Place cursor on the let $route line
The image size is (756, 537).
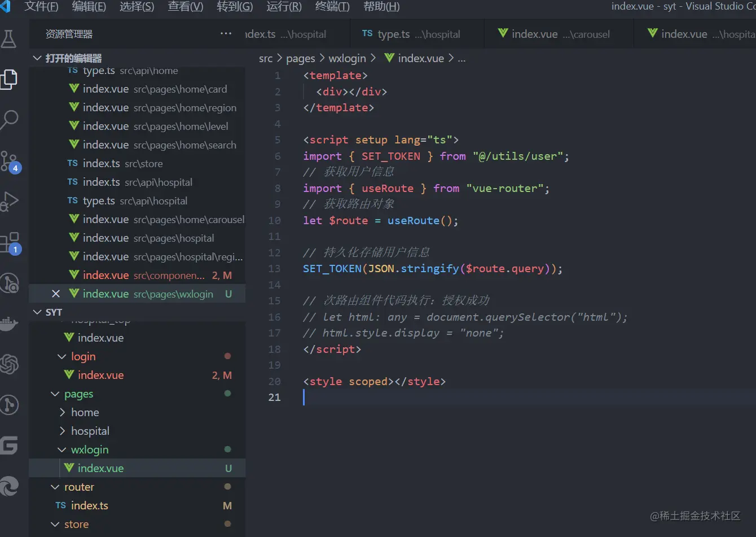(381, 221)
